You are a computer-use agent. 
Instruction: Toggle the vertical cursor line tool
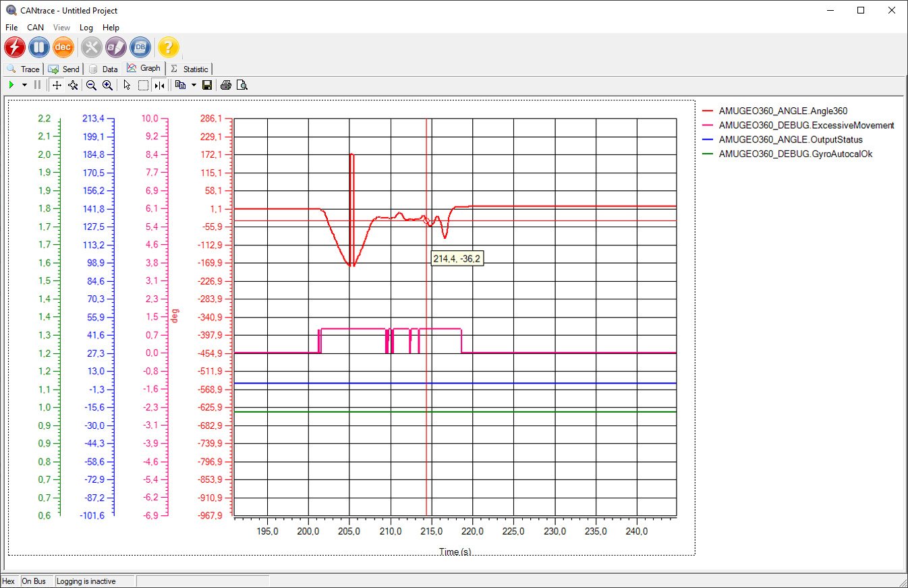click(159, 85)
